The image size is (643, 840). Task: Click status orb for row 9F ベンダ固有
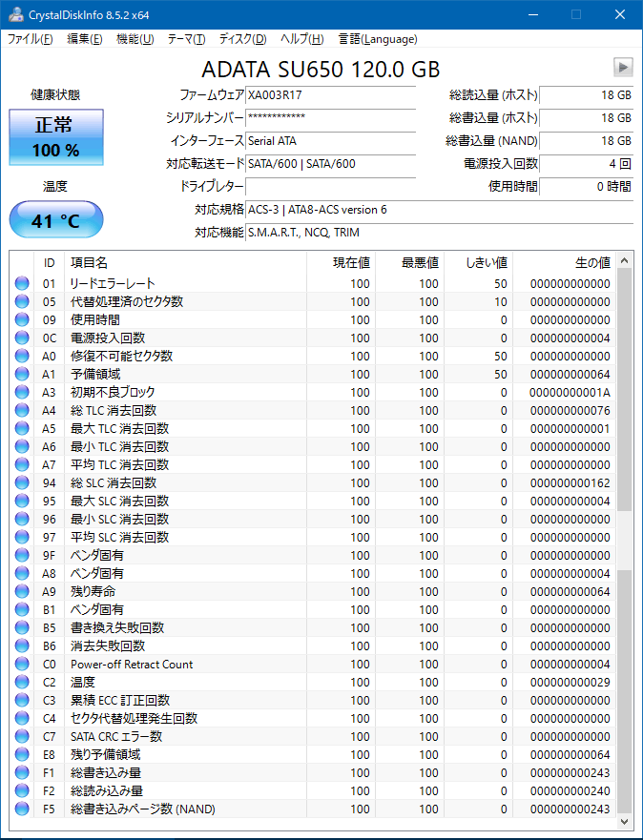[x=22, y=555]
